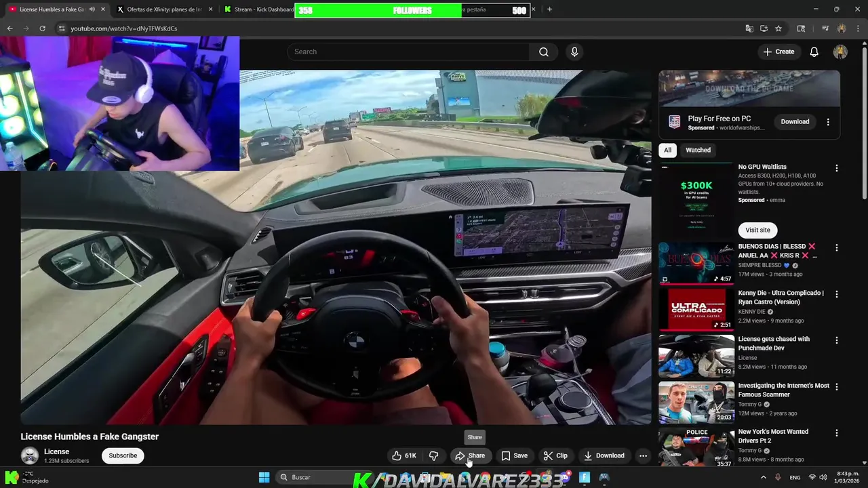Clip the video
Viewport: 868px width, 488px height.
pos(555,455)
